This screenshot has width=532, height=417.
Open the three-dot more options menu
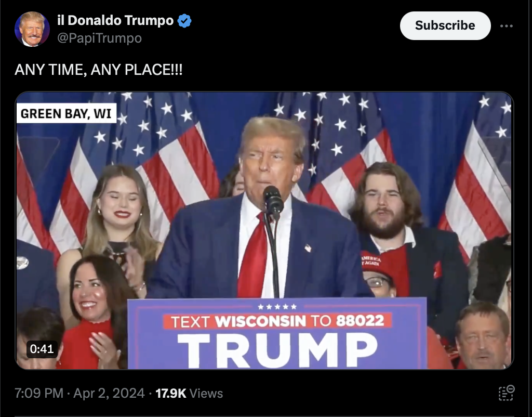click(506, 26)
